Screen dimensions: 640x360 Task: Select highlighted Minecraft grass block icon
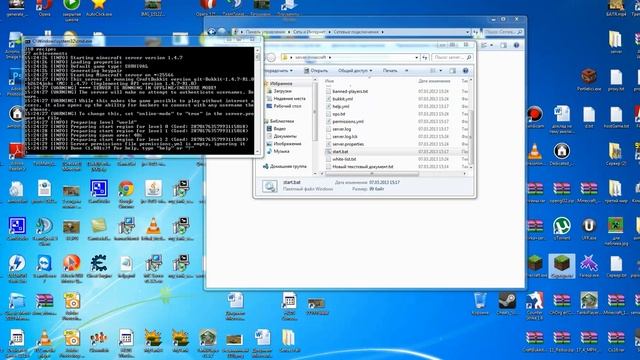pos(562,266)
